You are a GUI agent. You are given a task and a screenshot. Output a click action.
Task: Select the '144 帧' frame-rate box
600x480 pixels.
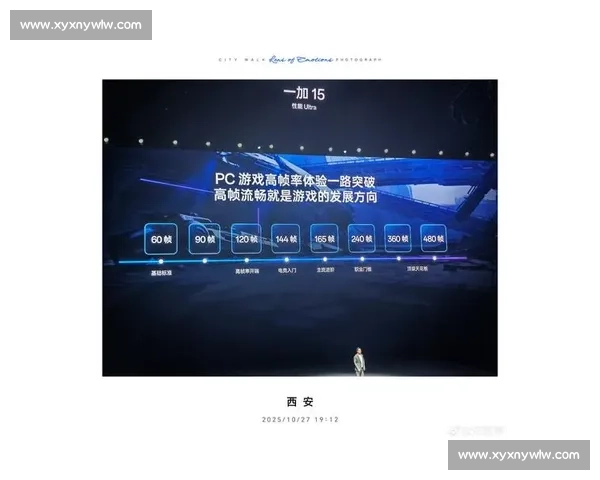click(286, 239)
